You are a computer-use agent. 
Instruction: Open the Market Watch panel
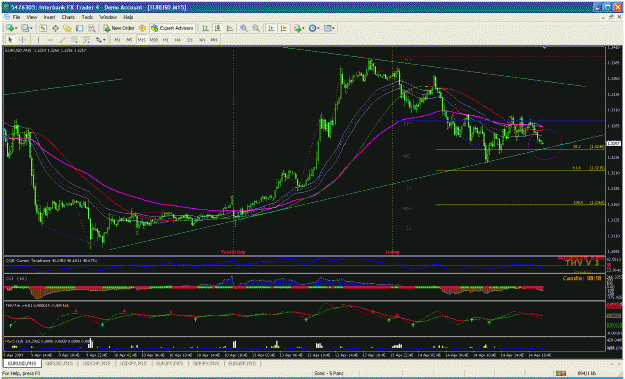click(x=43, y=28)
